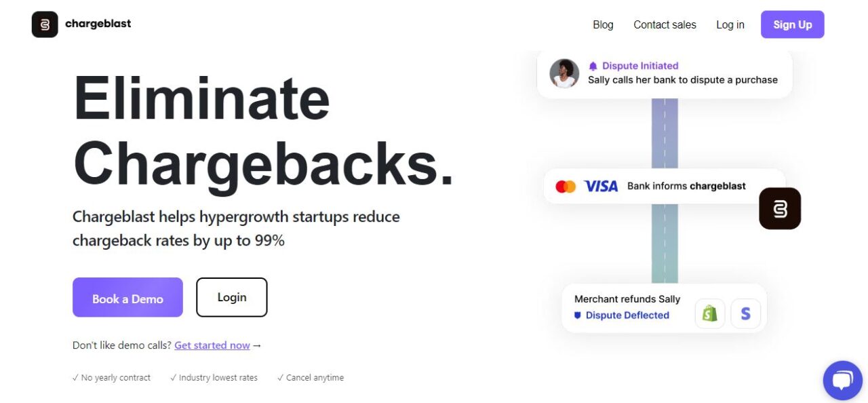Click the purple dispute bell icon
Screen dimensions: 868x403
[x=593, y=66]
